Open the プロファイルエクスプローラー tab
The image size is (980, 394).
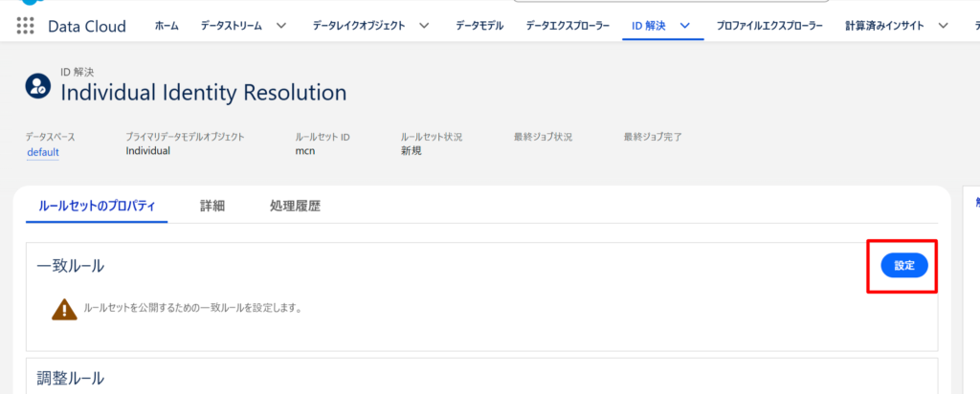[x=769, y=26]
